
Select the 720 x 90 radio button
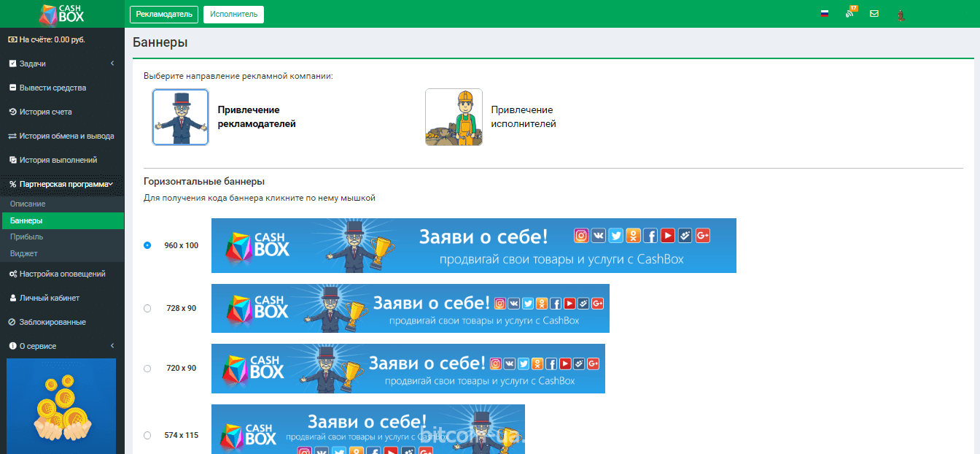(x=147, y=368)
